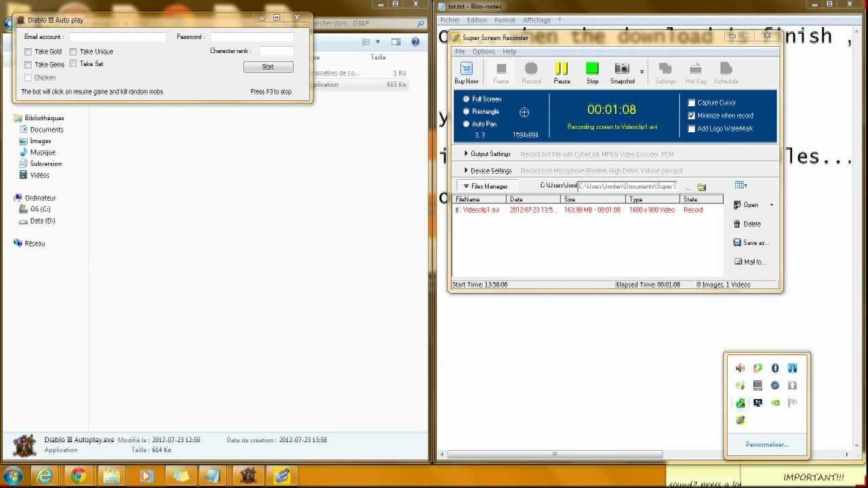868x488 pixels.
Task: Click the Open button in Files Manager
Action: (x=745, y=205)
